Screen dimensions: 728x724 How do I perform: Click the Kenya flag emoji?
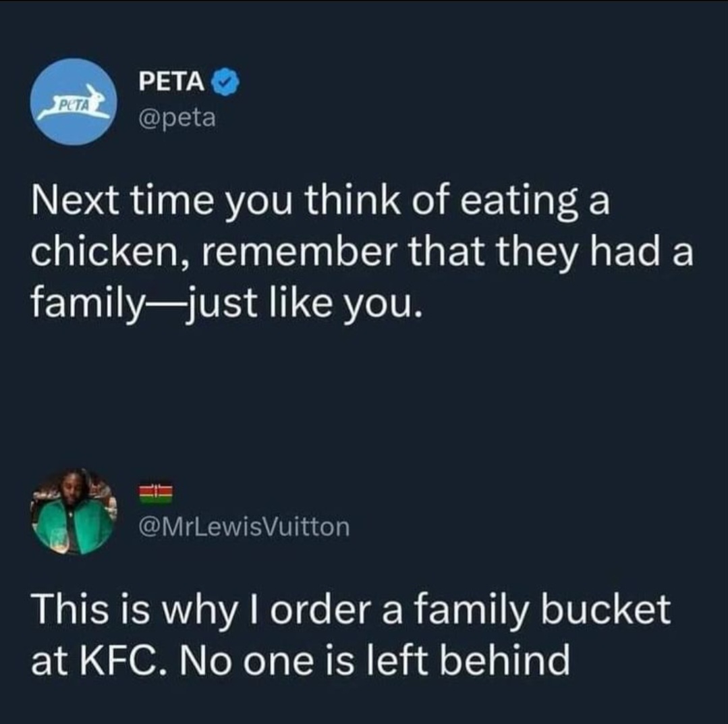pos(157,495)
